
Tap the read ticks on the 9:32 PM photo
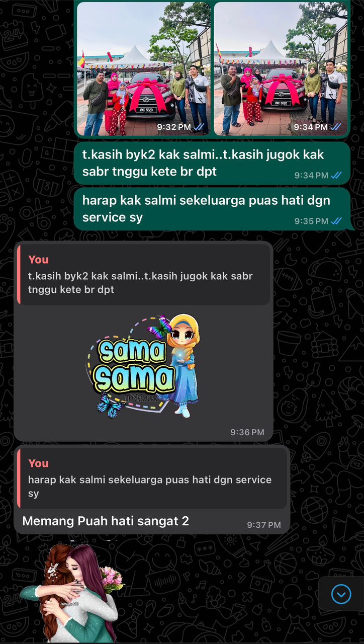tap(200, 127)
